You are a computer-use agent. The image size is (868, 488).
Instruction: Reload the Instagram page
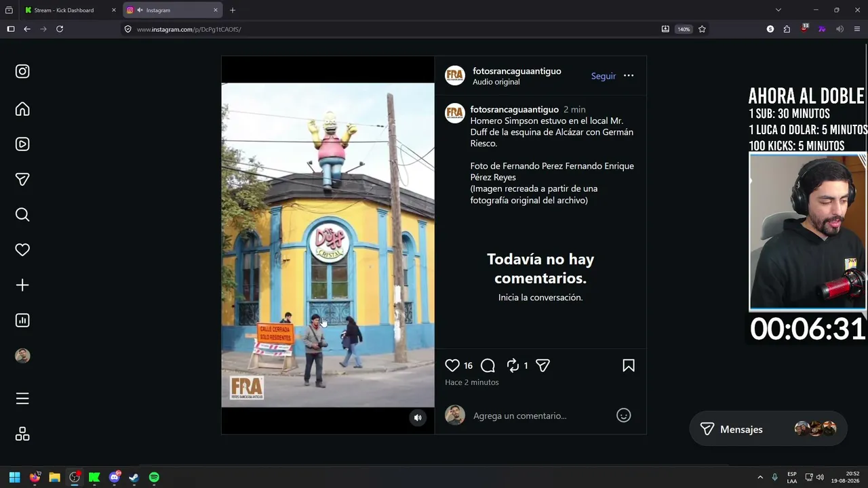[x=60, y=29]
